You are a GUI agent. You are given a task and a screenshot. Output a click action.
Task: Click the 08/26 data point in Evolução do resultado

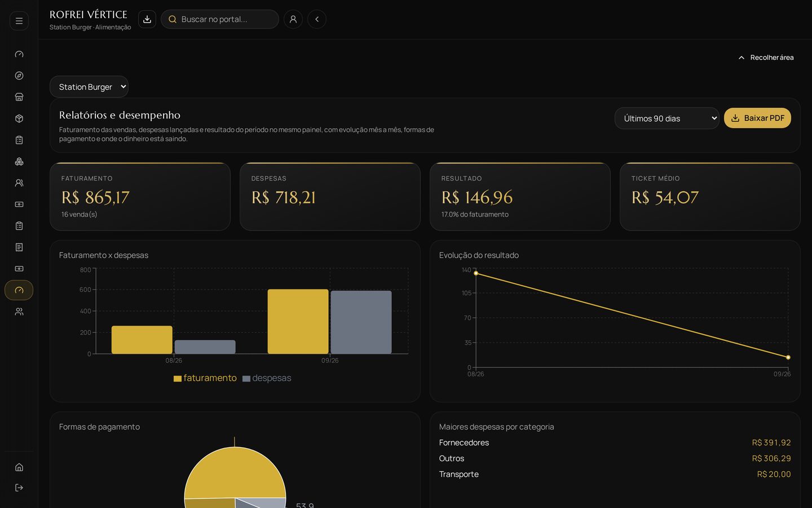(x=476, y=273)
